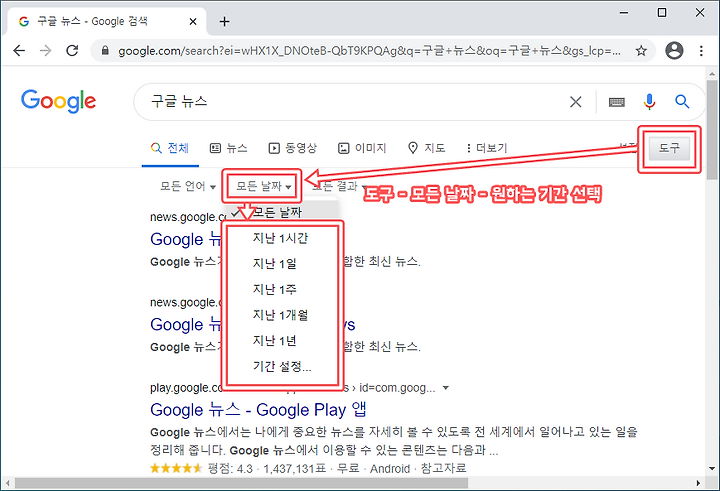Image resolution: width=720 pixels, height=491 pixels.
Task: Open the on-screen keyboard input tool
Action: (x=617, y=102)
